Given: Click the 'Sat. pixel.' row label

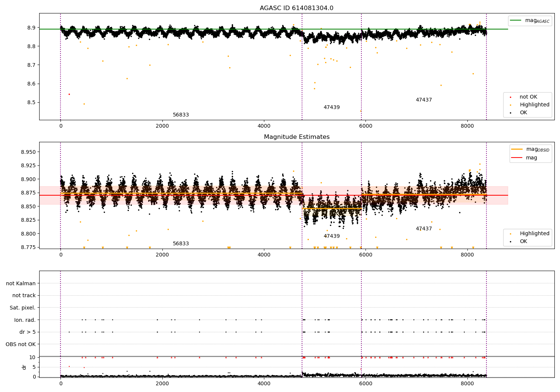Looking at the screenshot, I should (x=23, y=308).
